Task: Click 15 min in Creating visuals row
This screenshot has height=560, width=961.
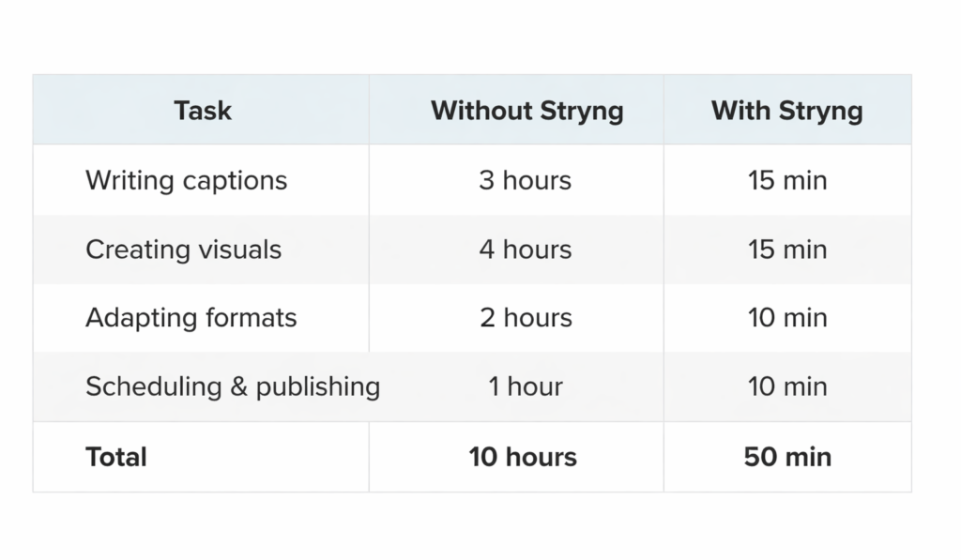Action: (787, 250)
